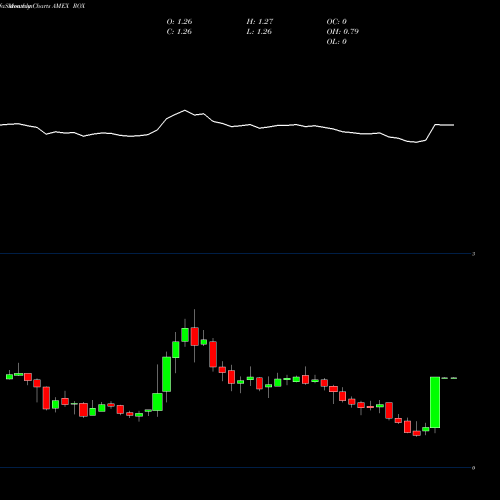Click the 'OH: 0.79' reading
The width and height of the screenshot is (500, 500).
[343, 32]
